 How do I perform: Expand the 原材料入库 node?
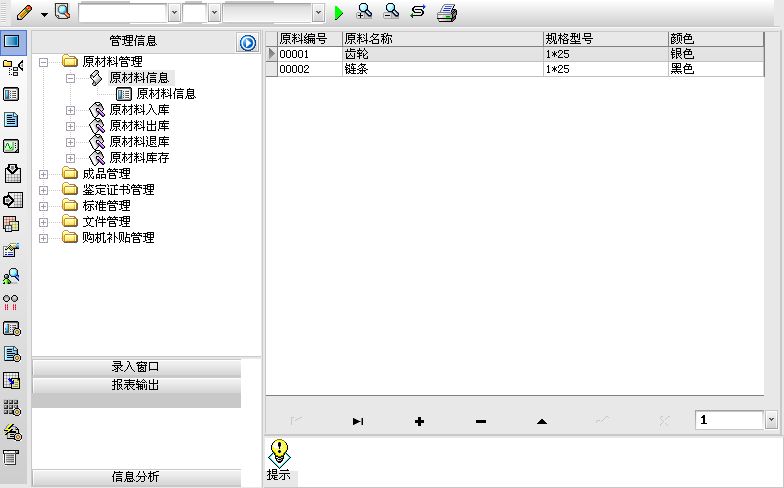pyautogui.click(x=70, y=110)
